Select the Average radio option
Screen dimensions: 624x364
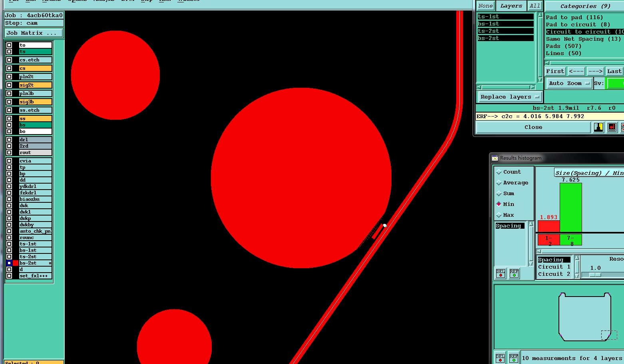(x=499, y=183)
